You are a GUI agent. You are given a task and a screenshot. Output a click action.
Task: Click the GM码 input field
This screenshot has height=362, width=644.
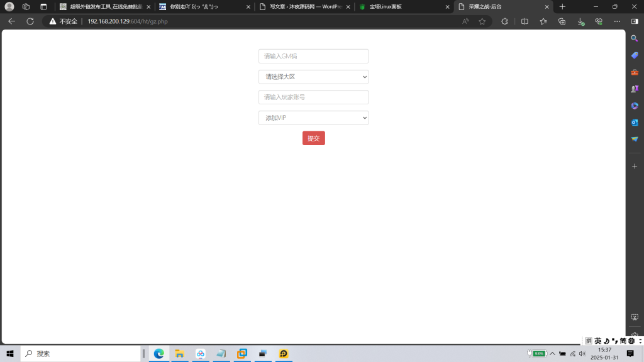[313, 56]
